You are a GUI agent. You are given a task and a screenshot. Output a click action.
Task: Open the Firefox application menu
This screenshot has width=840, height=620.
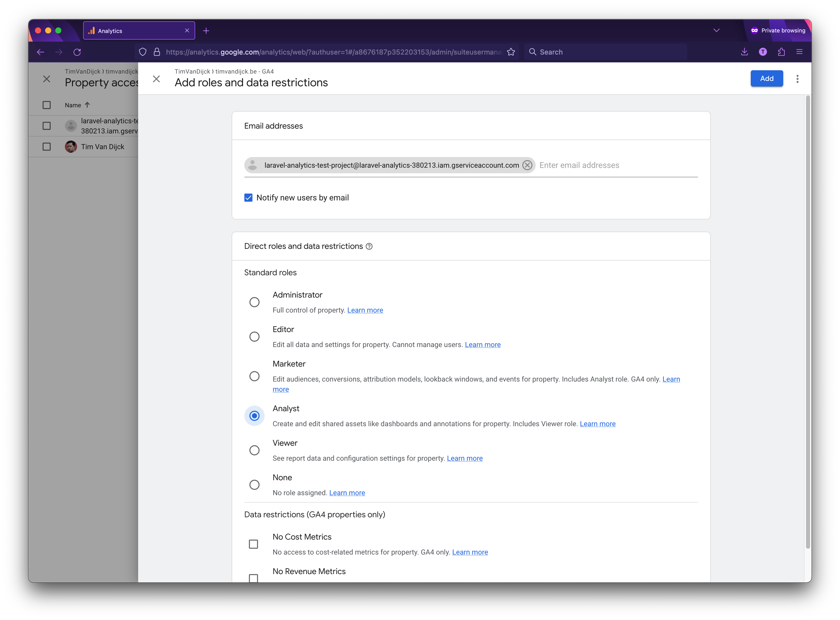800,52
